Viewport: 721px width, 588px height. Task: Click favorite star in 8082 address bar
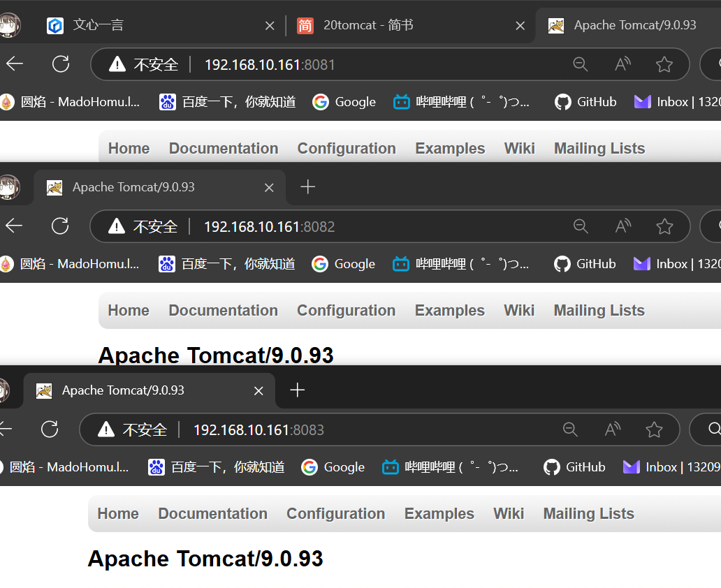pyautogui.click(x=664, y=226)
